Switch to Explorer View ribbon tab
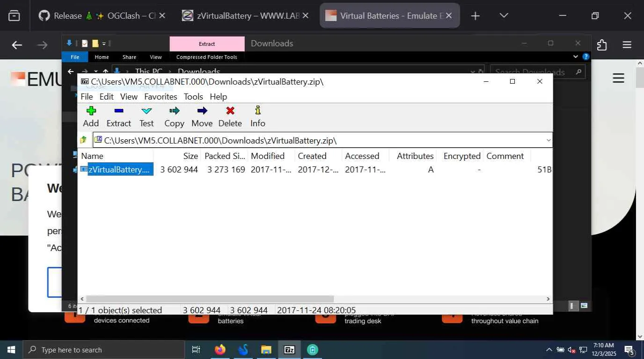Viewport: 644px width, 359px height. (x=155, y=57)
